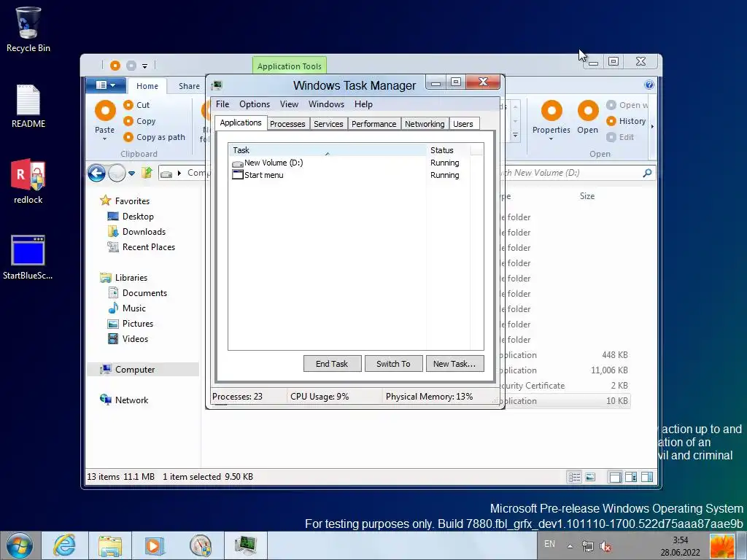Switch to the Performance tab

(374, 124)
